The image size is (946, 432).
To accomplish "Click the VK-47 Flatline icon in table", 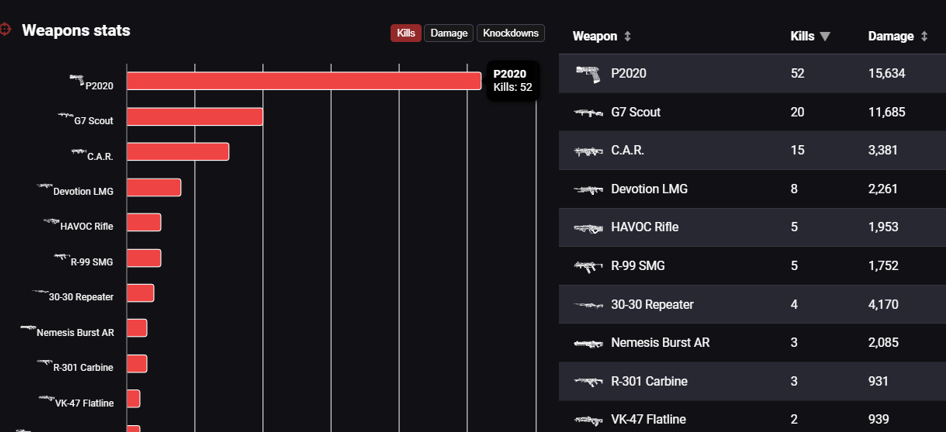I will (x=588, y=419).
